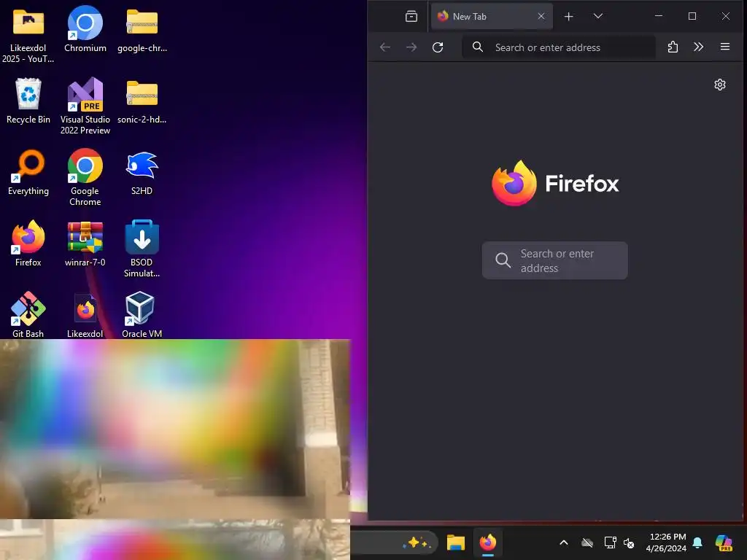Open new tab Personalize gear settings
747x560 pixels.
tap(720, 85)
